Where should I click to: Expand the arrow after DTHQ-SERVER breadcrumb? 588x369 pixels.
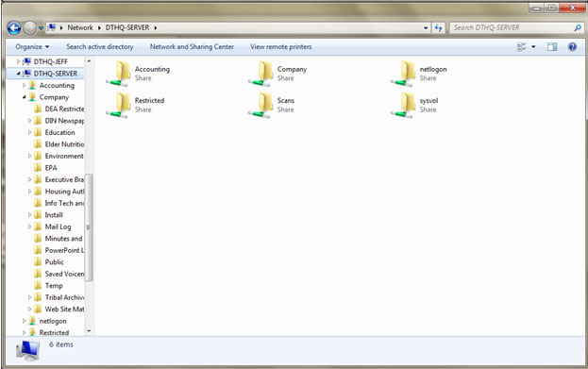(x=155, y=27)
